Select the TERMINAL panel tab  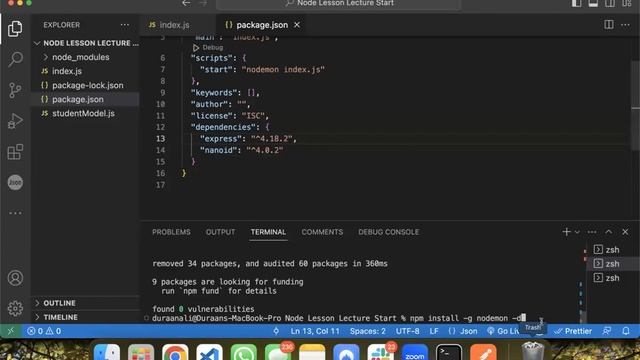pos(268,232)
